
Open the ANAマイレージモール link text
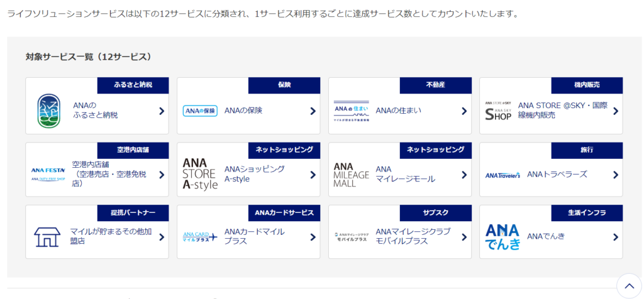[x=405, y=174]
